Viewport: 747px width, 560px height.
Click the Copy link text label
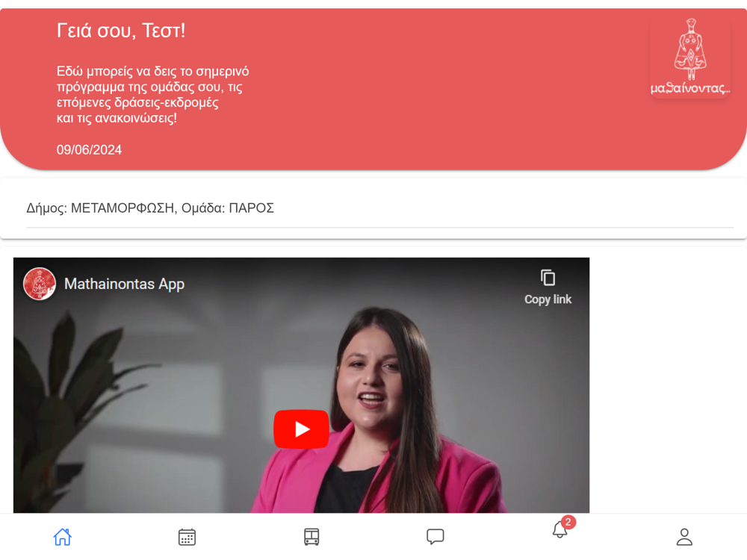(548, 299)
